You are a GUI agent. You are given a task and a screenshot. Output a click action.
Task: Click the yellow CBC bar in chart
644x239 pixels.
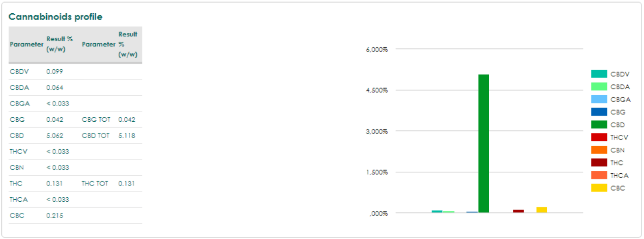(x=542, y=210)
